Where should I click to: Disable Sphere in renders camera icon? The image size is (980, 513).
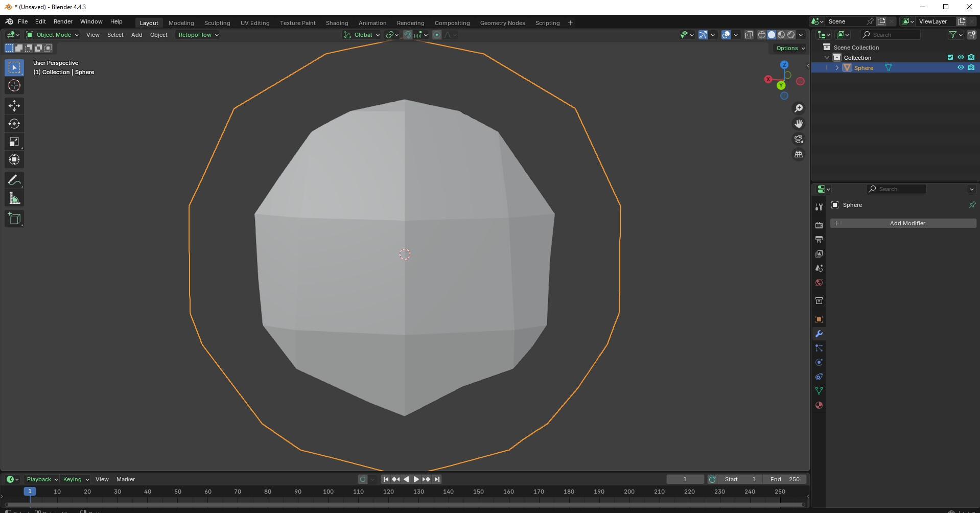(971, 67)
